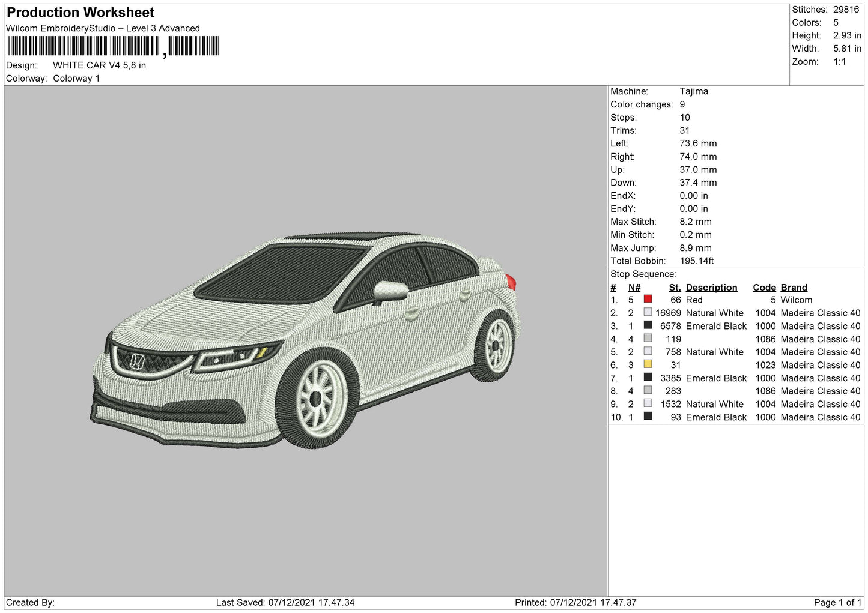Click the 'Created By:' footer label

tap(30, 602)
